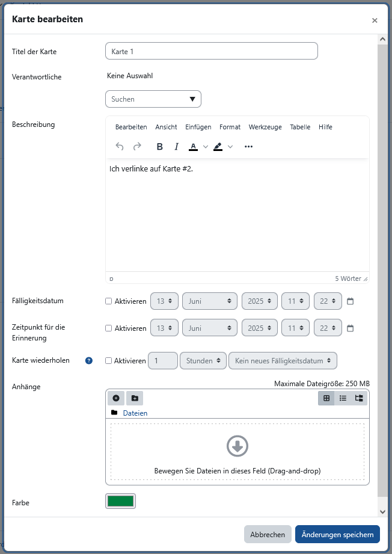Click into the Titel der Karte field

(x=212, y=51)
